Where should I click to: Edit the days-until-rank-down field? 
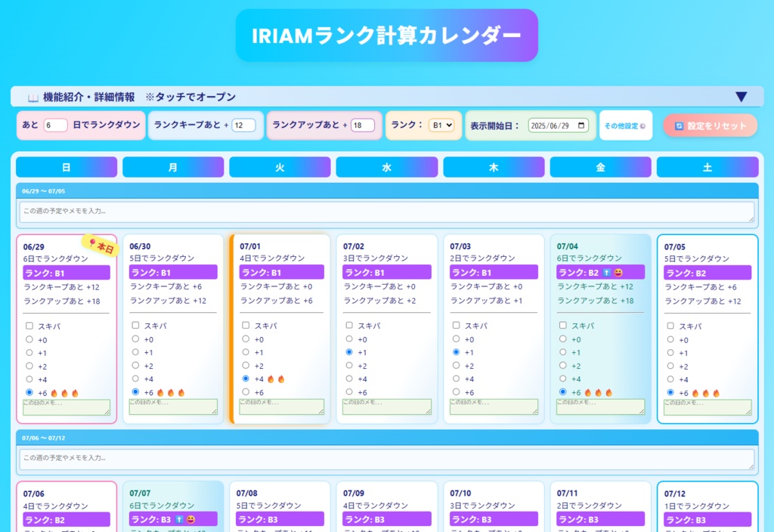point(55,125)
